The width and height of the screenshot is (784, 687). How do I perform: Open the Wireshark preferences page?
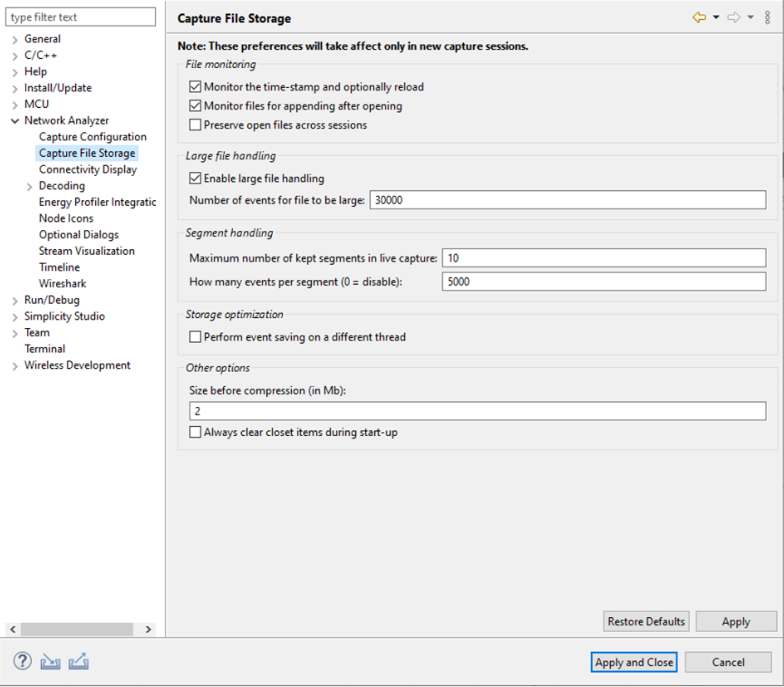point(63,283)
